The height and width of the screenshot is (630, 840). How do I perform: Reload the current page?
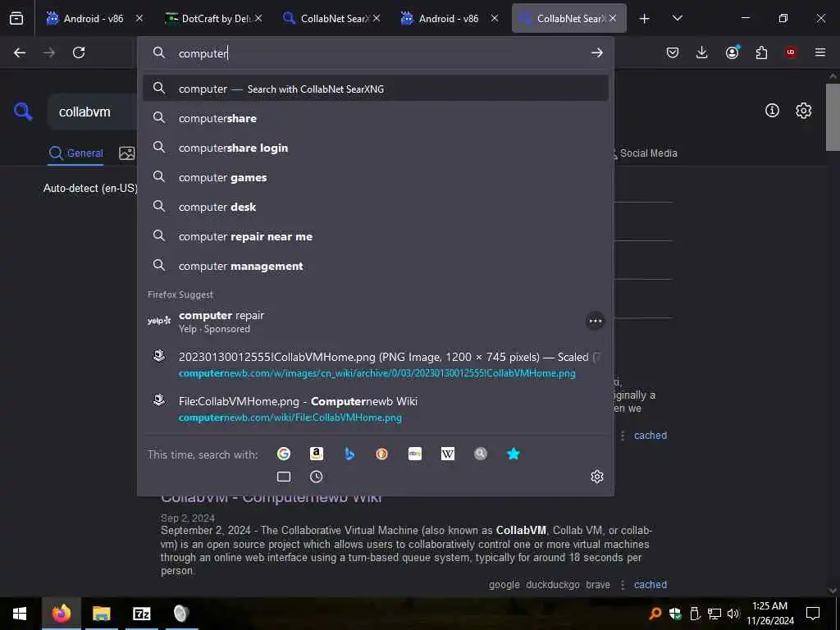point(79,52)
